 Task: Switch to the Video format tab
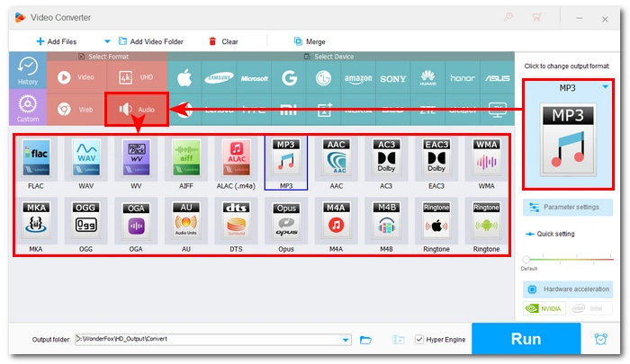(x=76, y=77)
